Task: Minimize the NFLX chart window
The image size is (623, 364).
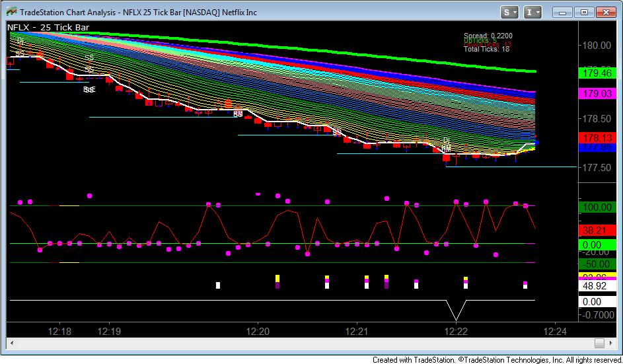Action: 563,13
